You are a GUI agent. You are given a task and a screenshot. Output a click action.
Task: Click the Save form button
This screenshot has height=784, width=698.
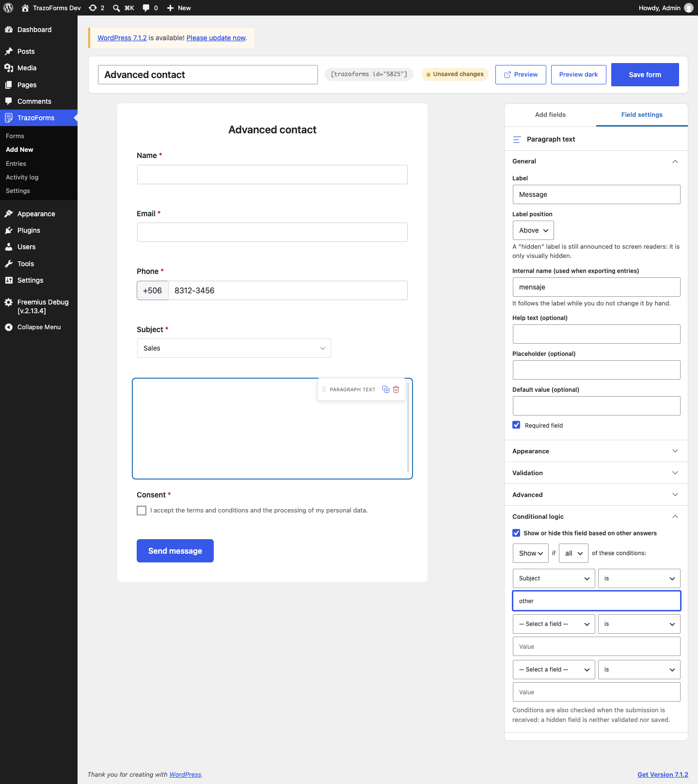click(645, 75)
